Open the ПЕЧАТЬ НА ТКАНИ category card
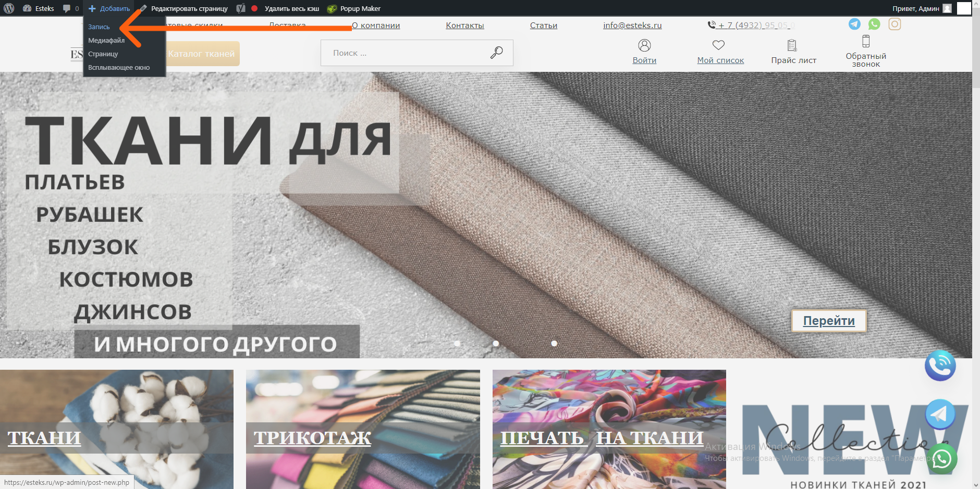 point(609,429)
